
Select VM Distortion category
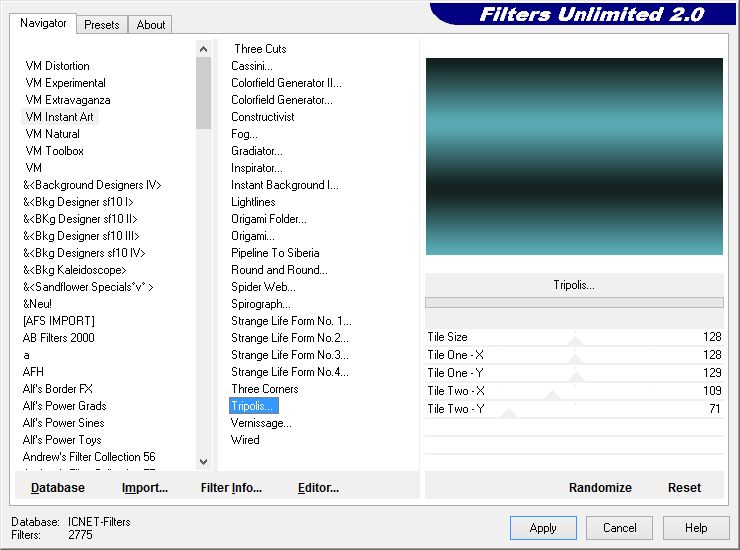[x=58, y=66]
